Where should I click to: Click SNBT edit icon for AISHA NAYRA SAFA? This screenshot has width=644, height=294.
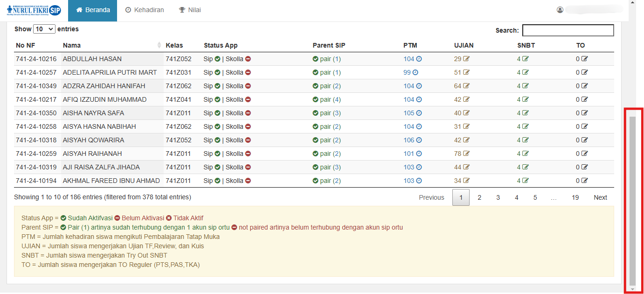pyautogui.click(x=526, y=113)
